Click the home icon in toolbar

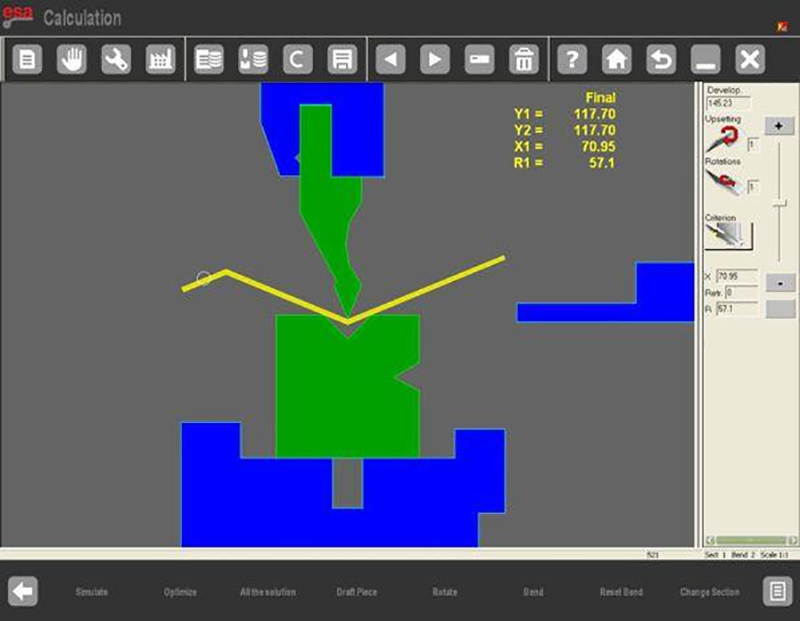[x=616, y=60]
